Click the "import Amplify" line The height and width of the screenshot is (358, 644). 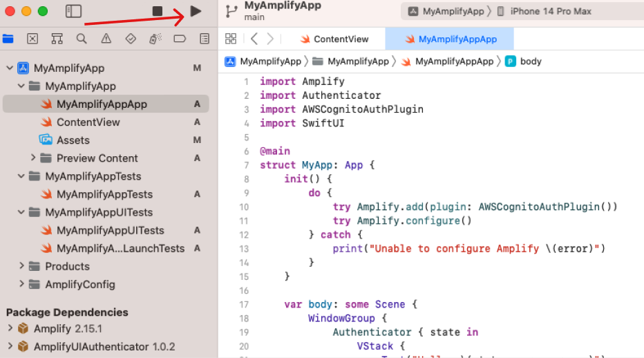302,82
